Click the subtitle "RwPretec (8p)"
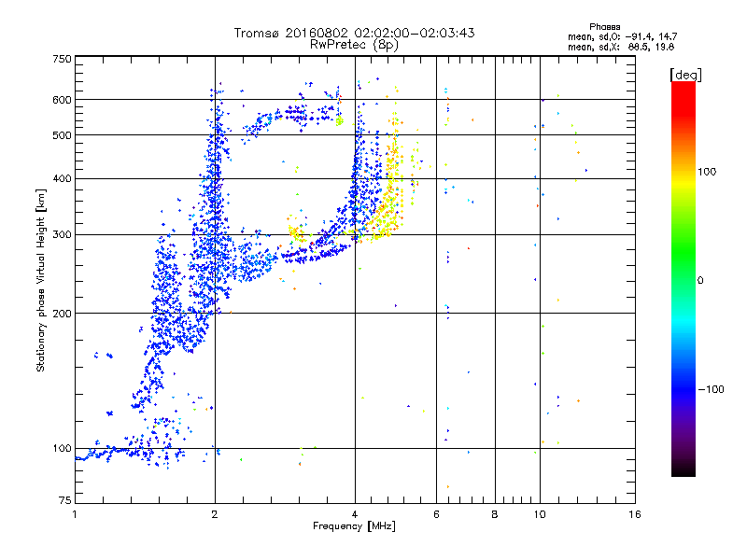 click(x=354, y=45)
